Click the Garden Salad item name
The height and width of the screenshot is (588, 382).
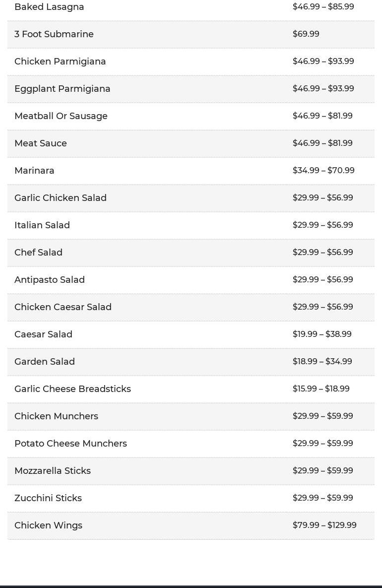click(x=45, y=362)
